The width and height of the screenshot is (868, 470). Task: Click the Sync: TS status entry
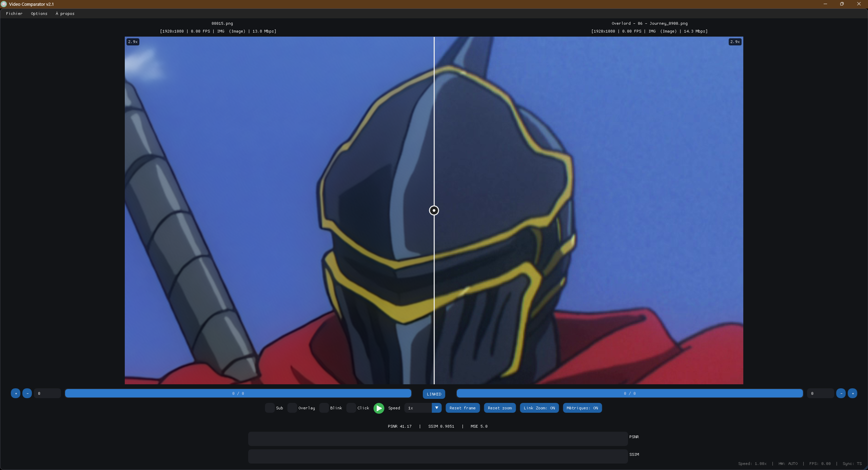tap(852, 464)
